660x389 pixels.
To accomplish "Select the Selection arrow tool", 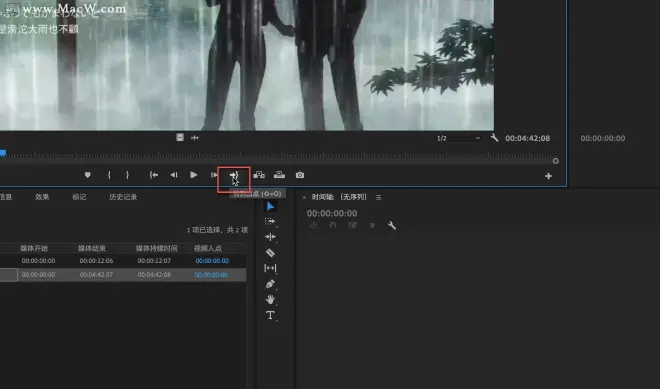I will tap(270, 206).
